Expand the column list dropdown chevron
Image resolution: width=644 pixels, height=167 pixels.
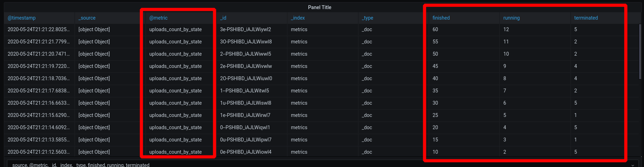tap(632, 165)
